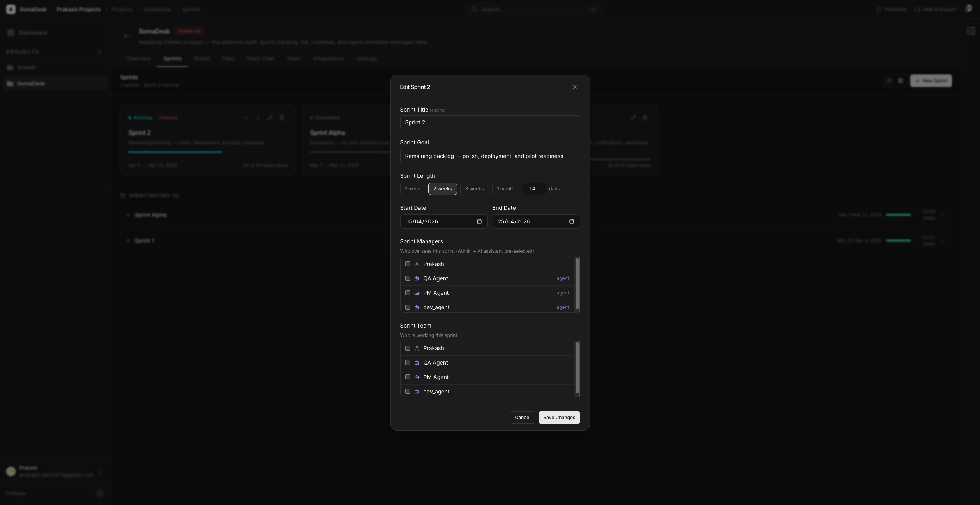
Task: Select the 1 month sprint length
Action: 505,189
